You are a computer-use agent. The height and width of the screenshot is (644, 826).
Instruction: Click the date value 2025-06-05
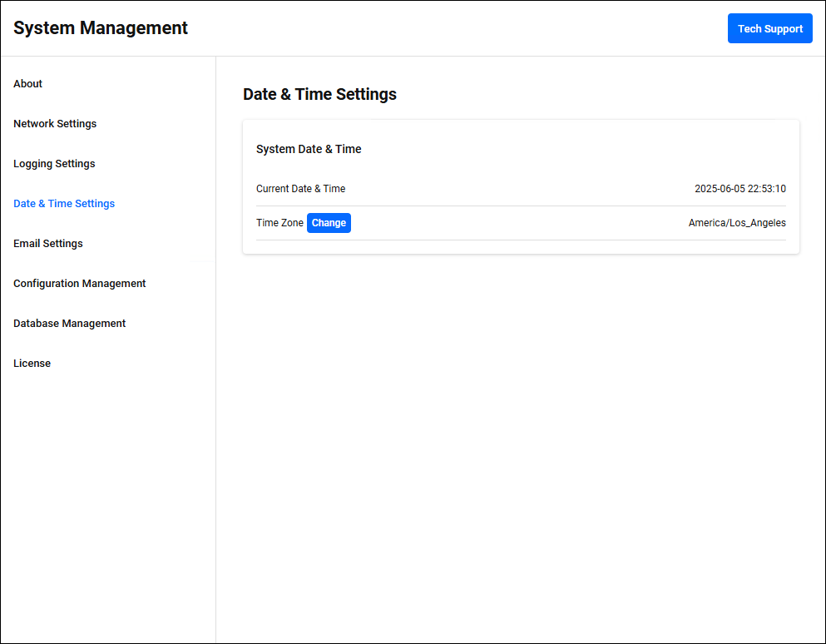click(720, 189)
